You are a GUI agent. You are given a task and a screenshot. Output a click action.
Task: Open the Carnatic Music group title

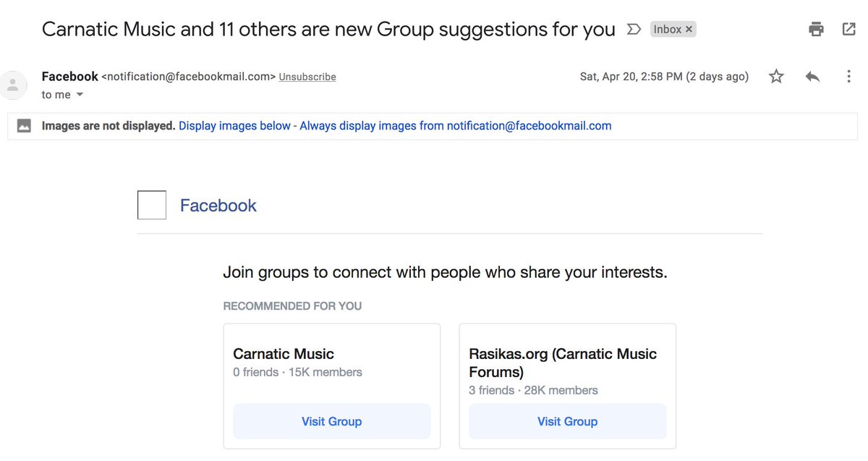click(x=284, y=354)
